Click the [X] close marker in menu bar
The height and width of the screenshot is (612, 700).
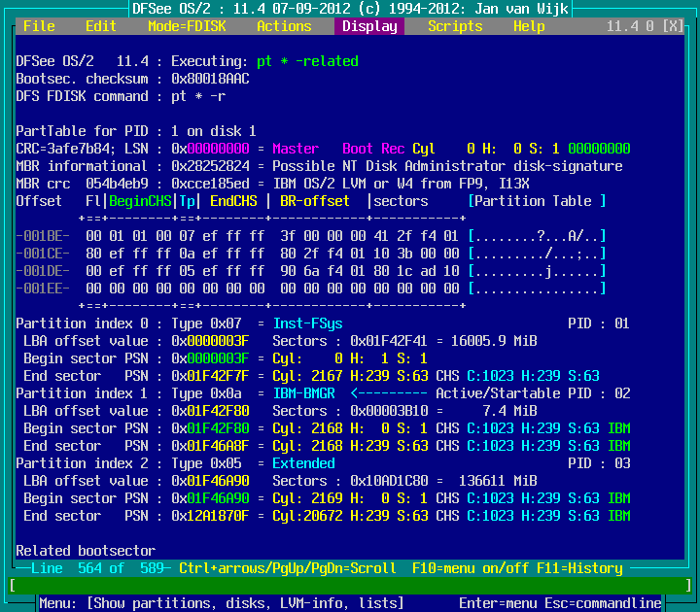click(x=673, y=26)
